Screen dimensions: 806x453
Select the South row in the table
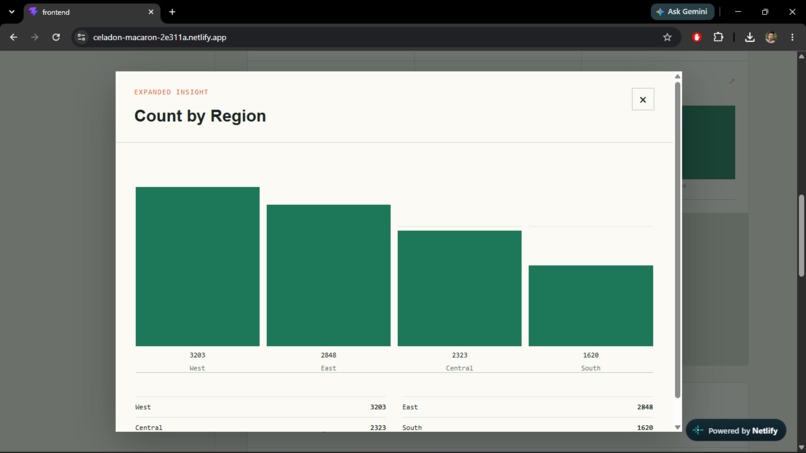point(527,427)
